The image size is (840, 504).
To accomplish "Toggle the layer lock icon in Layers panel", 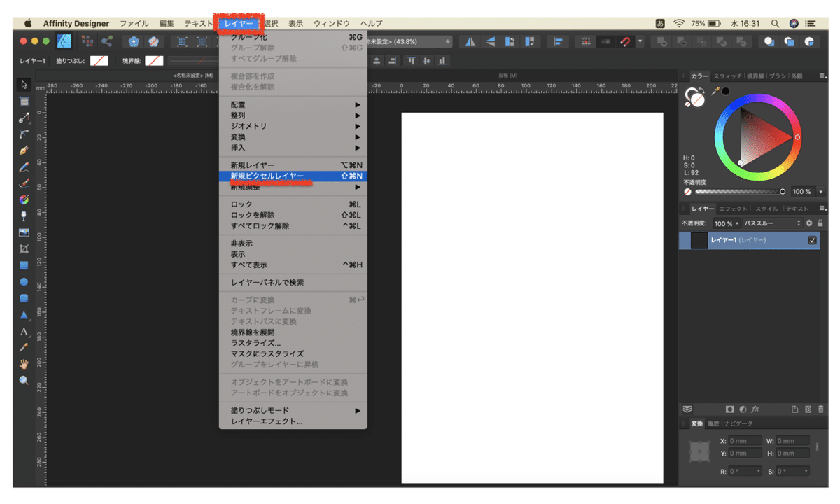I will point(820,223).
